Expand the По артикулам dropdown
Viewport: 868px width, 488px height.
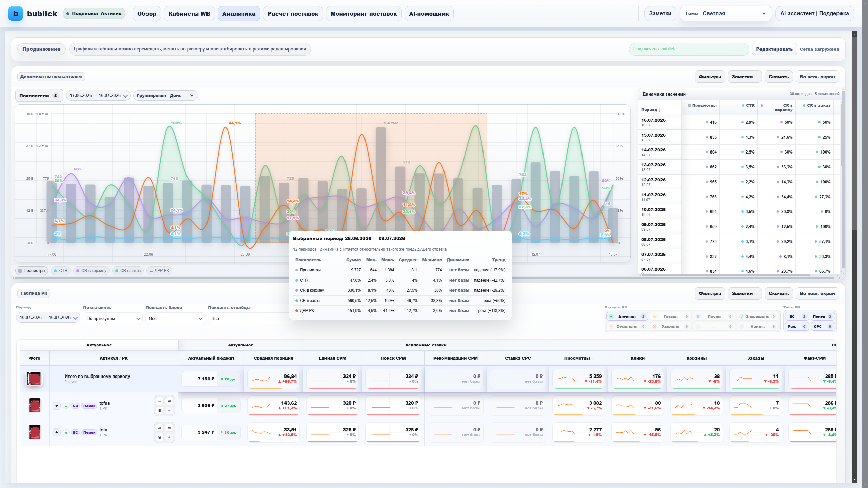coord(113,319)
